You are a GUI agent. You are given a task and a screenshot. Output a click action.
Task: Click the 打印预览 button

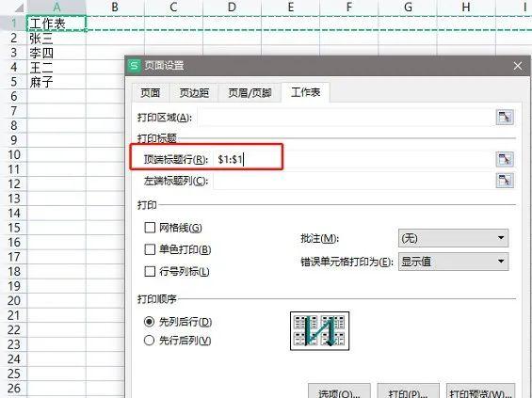(x=480, y=391)
